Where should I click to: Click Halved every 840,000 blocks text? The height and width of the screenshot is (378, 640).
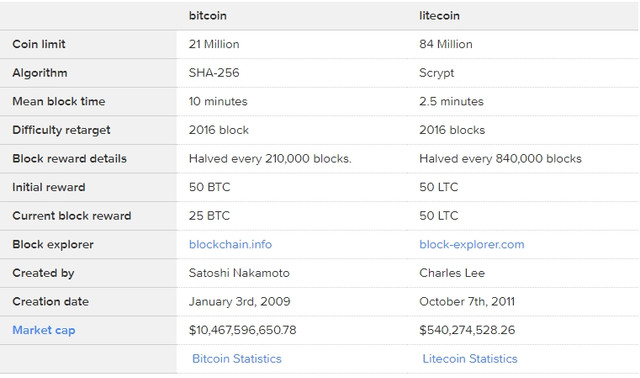pyautogui.click(x=500, y=158)
